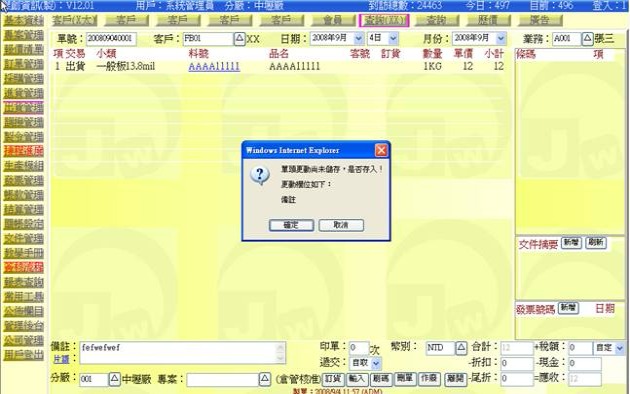Expand the 2008年9月 date dropdown

click(x=358, y=39)
